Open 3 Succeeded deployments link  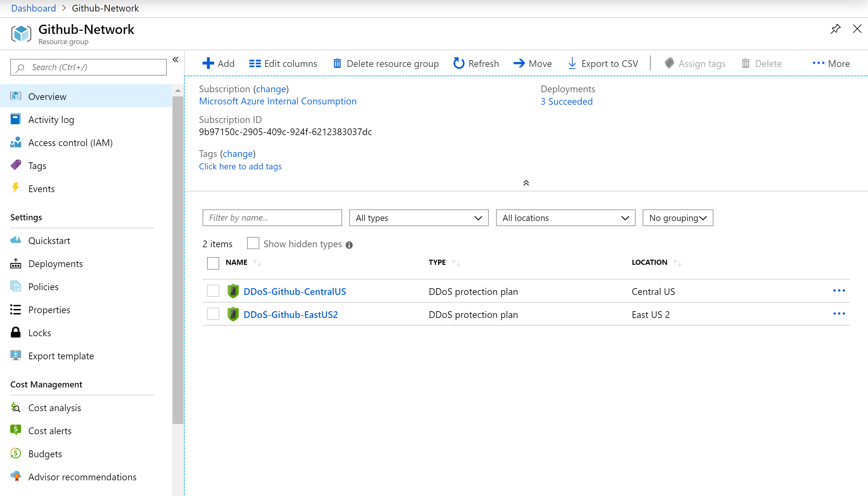[567, 102]
